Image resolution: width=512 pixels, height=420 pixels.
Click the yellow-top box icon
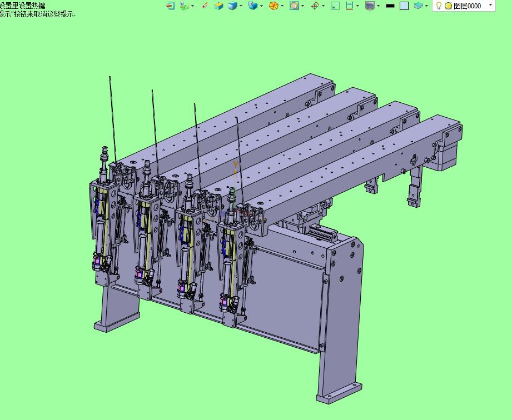tap(219, 6)
